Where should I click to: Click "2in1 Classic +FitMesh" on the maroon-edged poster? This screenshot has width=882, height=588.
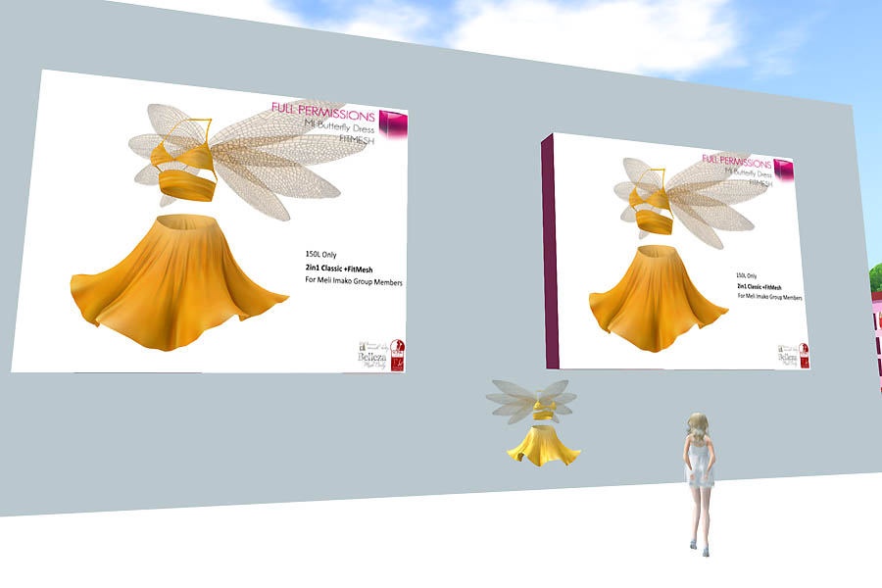759,287
